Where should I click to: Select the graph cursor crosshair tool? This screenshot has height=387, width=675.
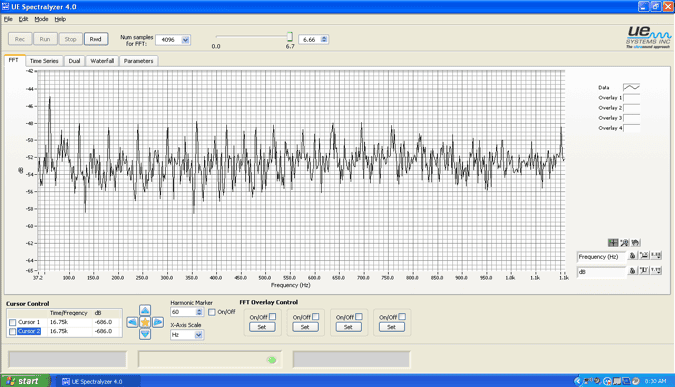[x=613, y=243]
